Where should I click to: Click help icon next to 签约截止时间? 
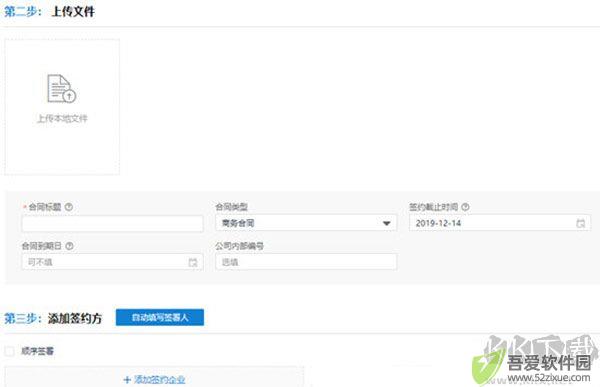pyautogui.click(x=465, y=207)
